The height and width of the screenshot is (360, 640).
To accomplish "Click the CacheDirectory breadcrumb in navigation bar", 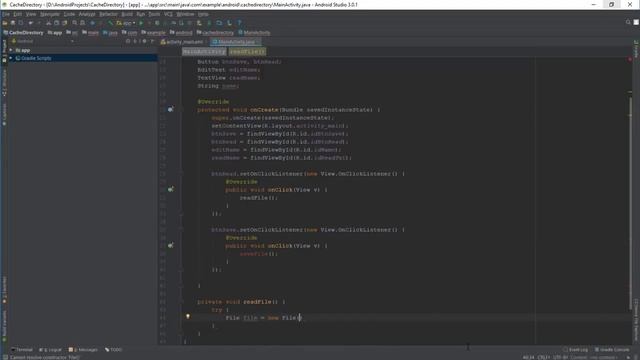I will (23, 32).
